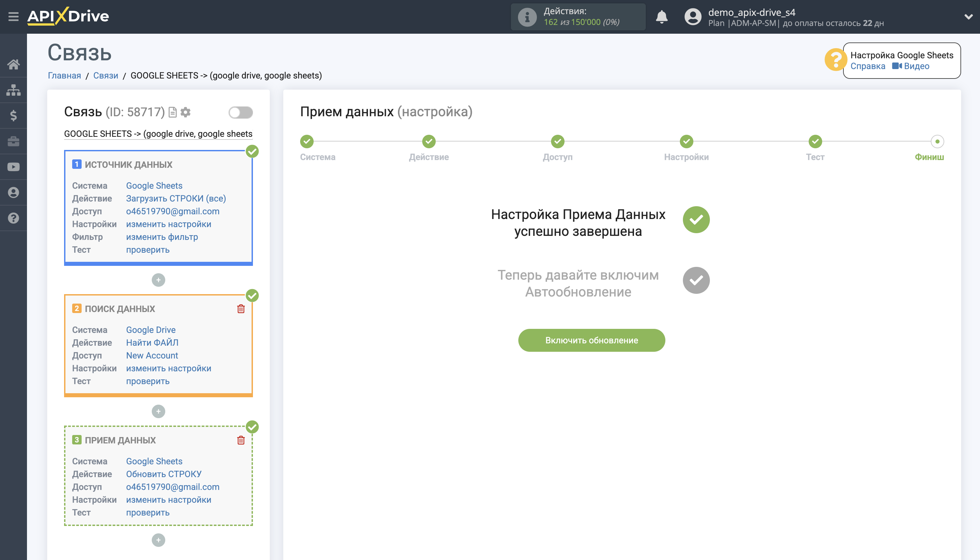The image size is (980, 560).
Task: Click Включить обновление button
Action: coord(592,340)
